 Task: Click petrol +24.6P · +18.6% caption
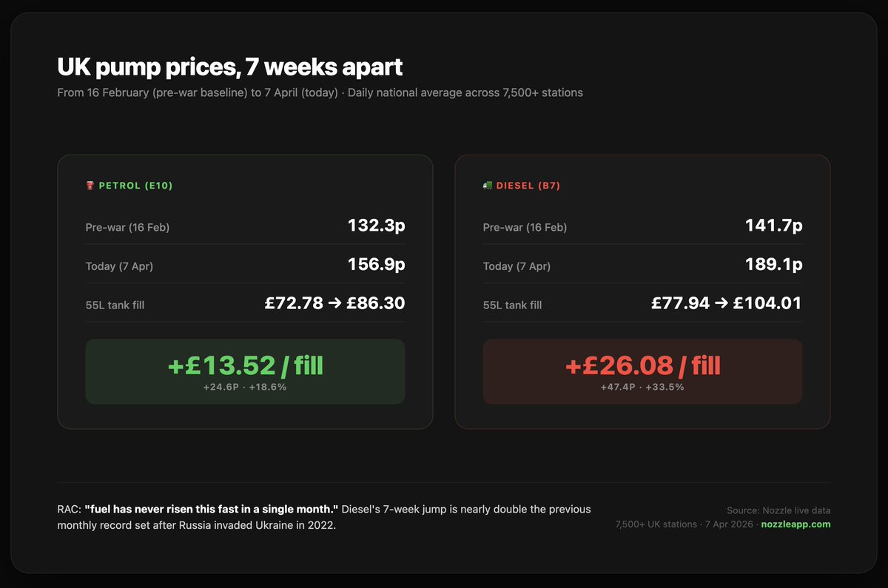(x=245, y=387)
